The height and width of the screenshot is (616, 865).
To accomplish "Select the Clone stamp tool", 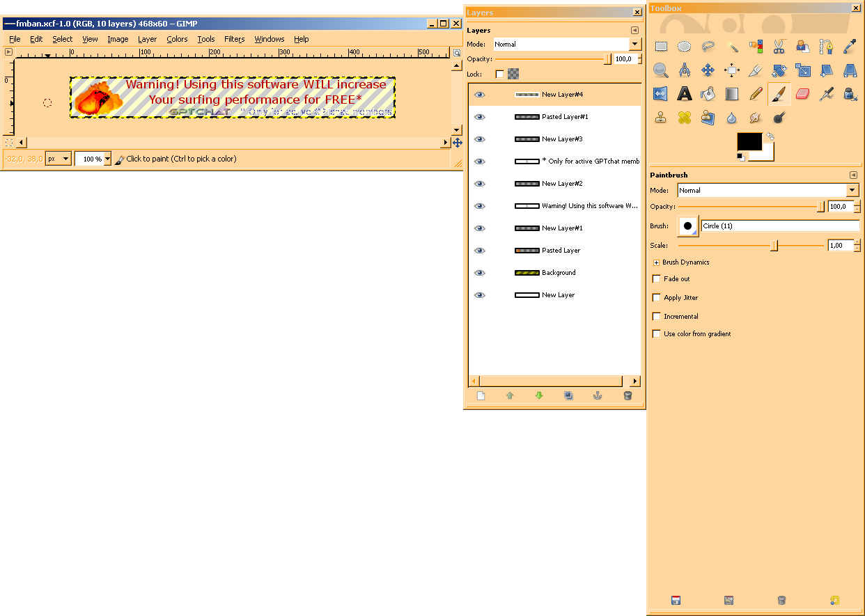I will (662, 117).
